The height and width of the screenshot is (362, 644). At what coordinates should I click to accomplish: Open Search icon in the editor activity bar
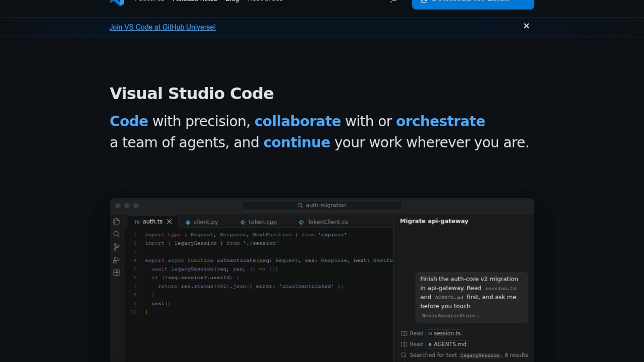click(x=116, y=234)
